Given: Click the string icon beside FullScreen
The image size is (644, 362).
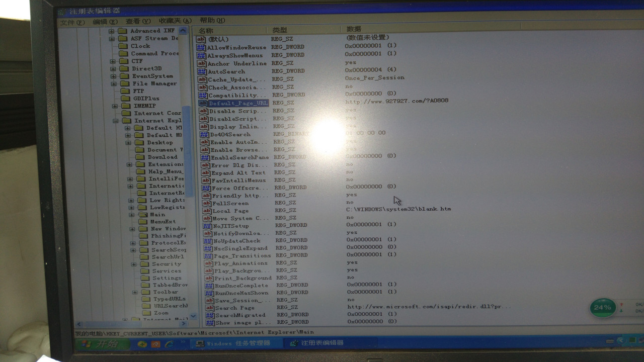Looking at the screenshot, I should (206, 203).
